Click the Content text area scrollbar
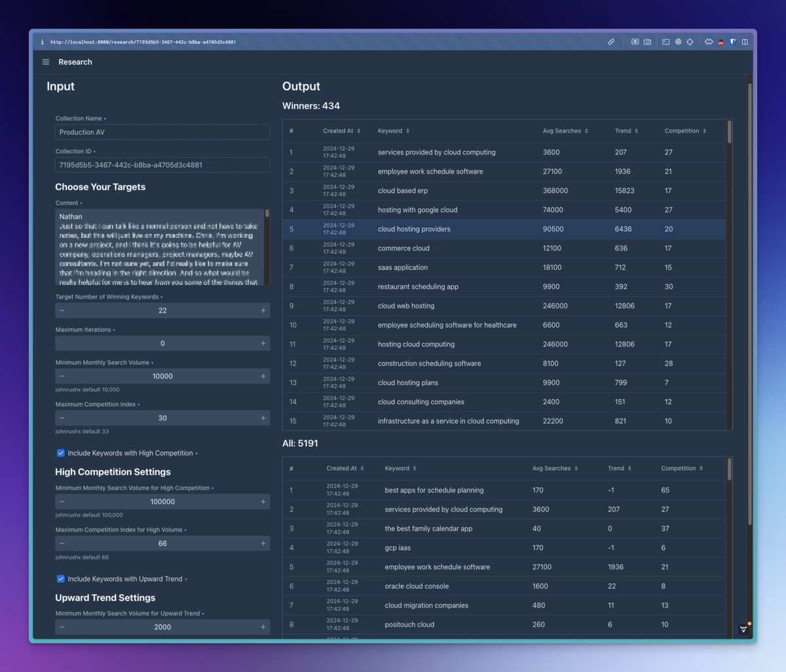 coord(267,214)
